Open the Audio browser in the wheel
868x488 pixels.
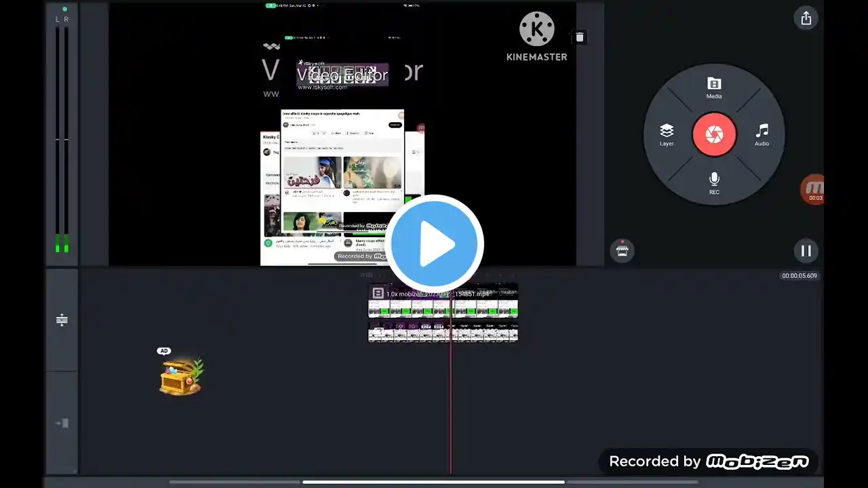coord(762,135)
